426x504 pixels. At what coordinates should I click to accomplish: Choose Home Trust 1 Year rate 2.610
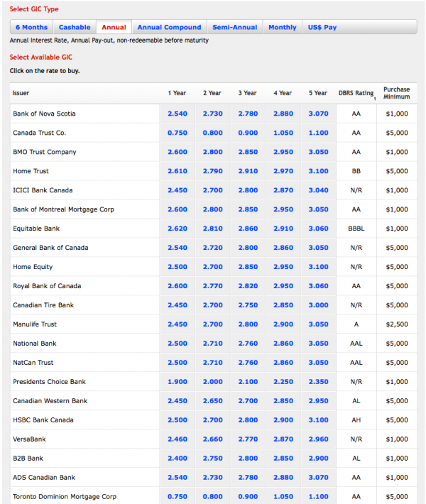177,171
